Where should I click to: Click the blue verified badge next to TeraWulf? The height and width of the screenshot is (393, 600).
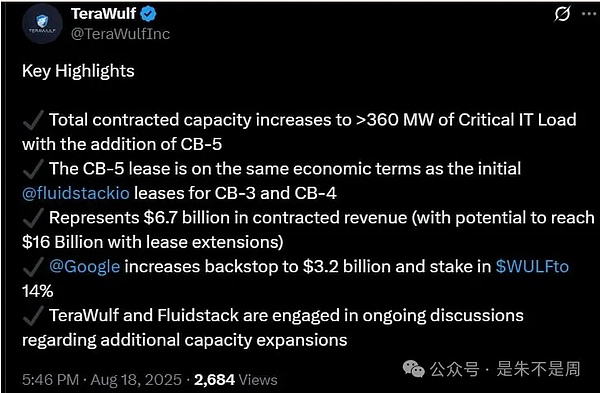click(x=148, y=14)
